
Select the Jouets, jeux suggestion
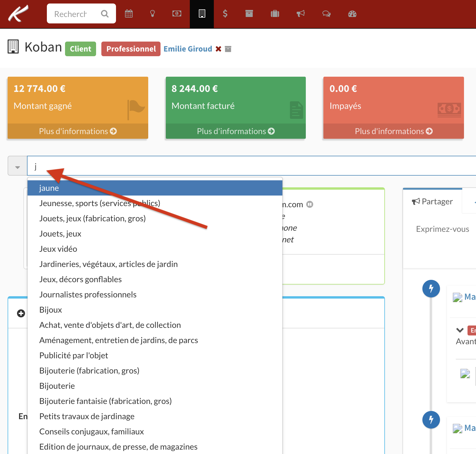(155, 234)
